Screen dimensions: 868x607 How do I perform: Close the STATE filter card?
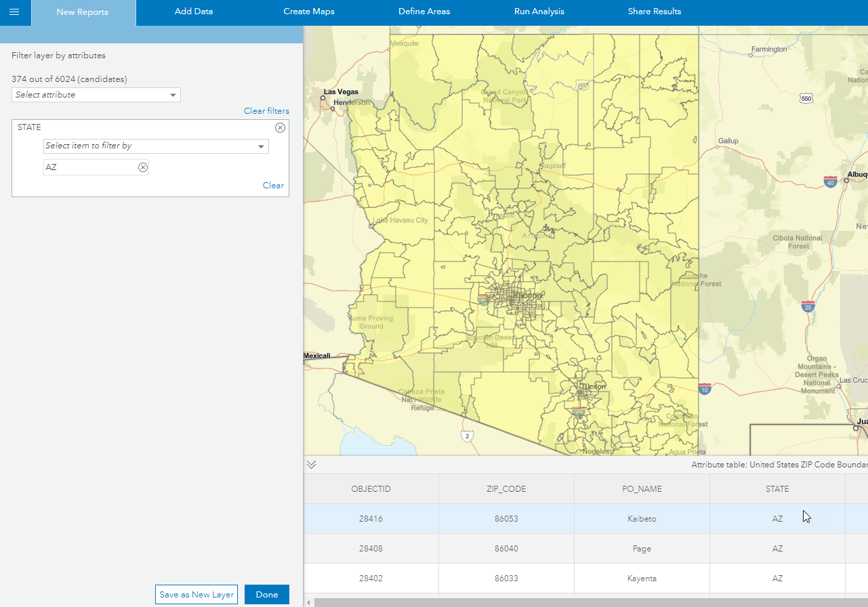click(280, 127)
